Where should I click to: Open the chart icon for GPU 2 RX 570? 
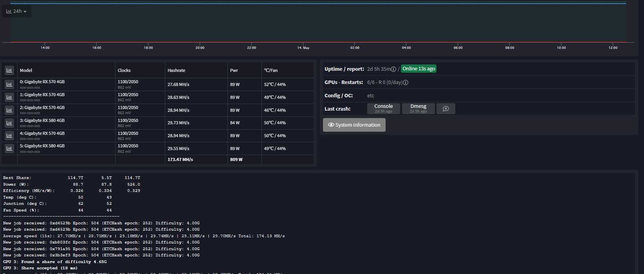tap(9, 110)
